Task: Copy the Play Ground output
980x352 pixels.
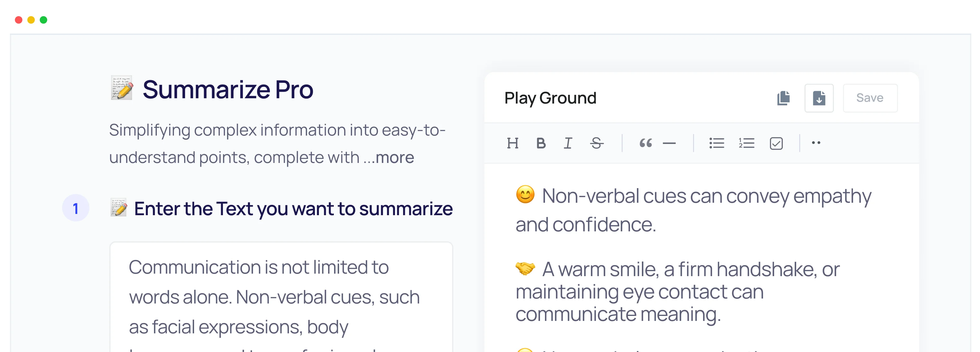Action: [x=783, y=98]
